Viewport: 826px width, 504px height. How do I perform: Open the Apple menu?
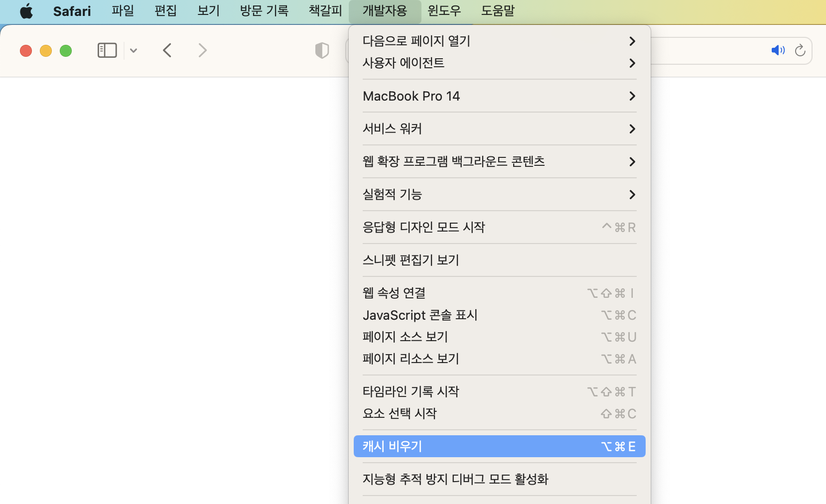click(x=26, y=11)
